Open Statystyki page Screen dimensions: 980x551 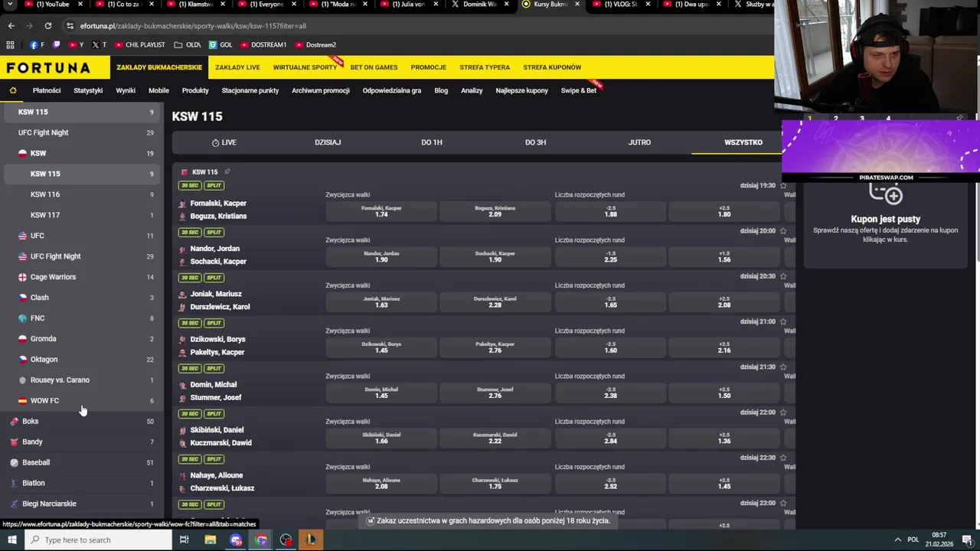pyautogui.click(x=88, y=90)
